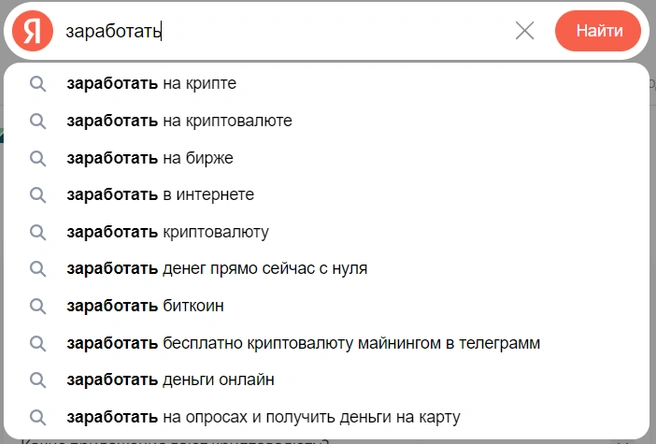Click magnifier icon beside "деньги онлайн"
The height and width of the screenshot is (444, 656).
click(x=38, y=381)
